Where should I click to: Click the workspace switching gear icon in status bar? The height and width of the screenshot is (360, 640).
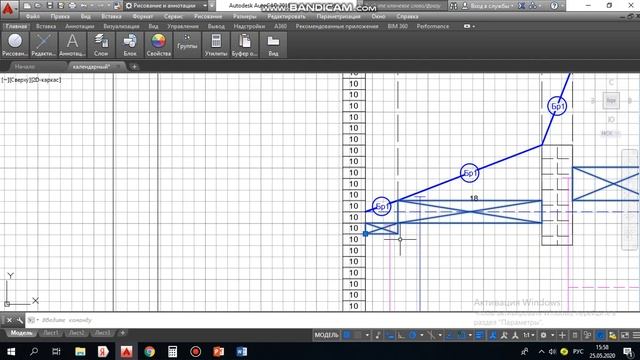(x=543, y=335)
